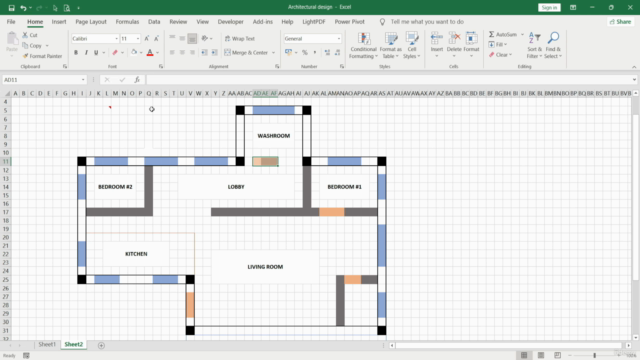
Task: Open the File menu
Action: 11,22
